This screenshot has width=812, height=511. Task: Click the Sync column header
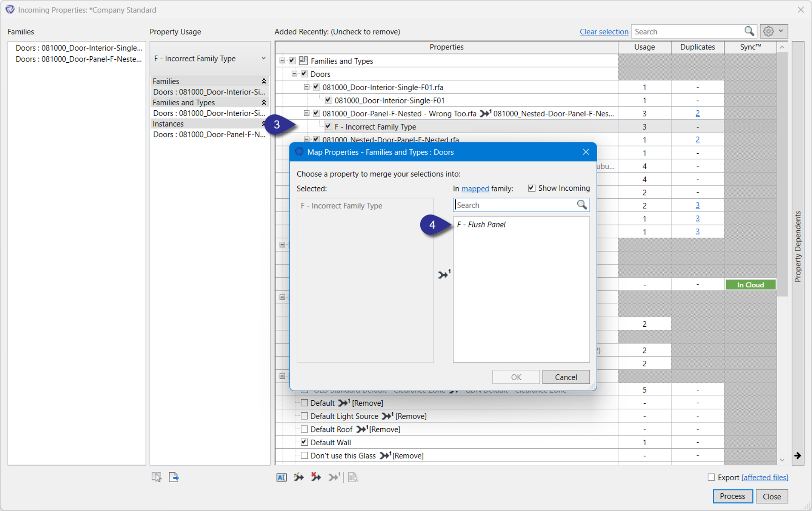point(750,47)
